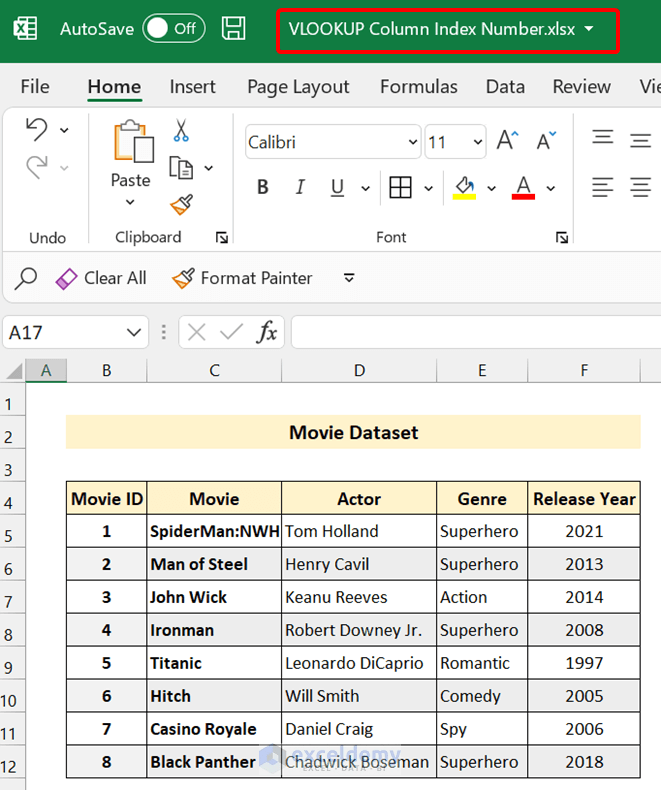Open the Clipboard dialog launcher
Image resolution: width=661 pixels, height=790 pixels.
(x=222, y=237)
